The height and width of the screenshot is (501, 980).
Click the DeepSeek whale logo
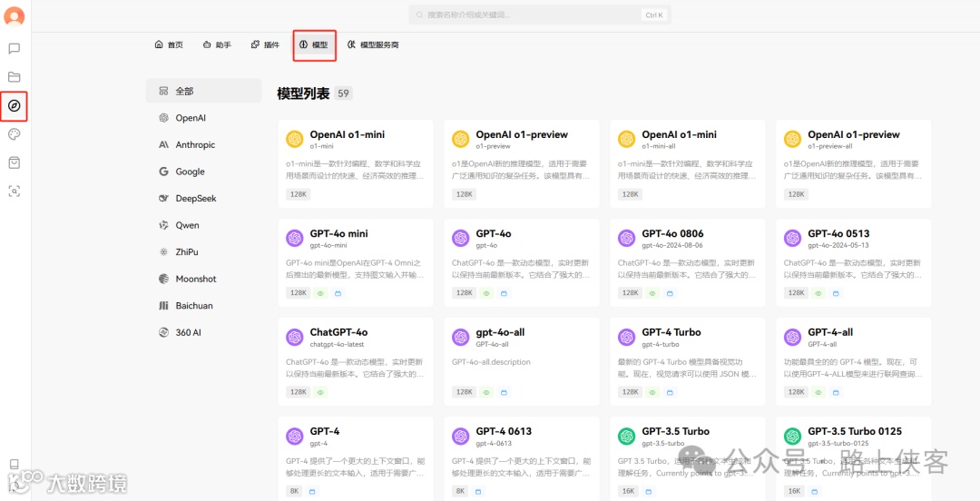[163, 198]
